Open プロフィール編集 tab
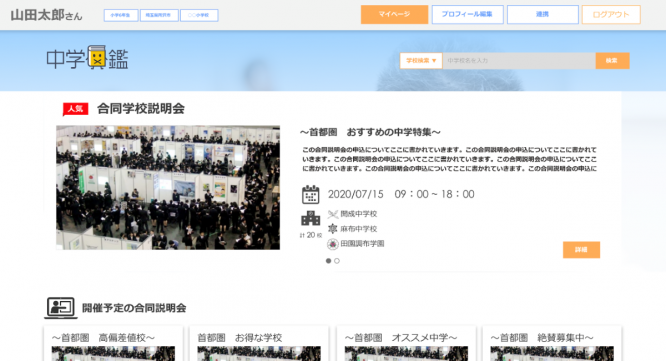The image size is (666, 361). point(468,14)
